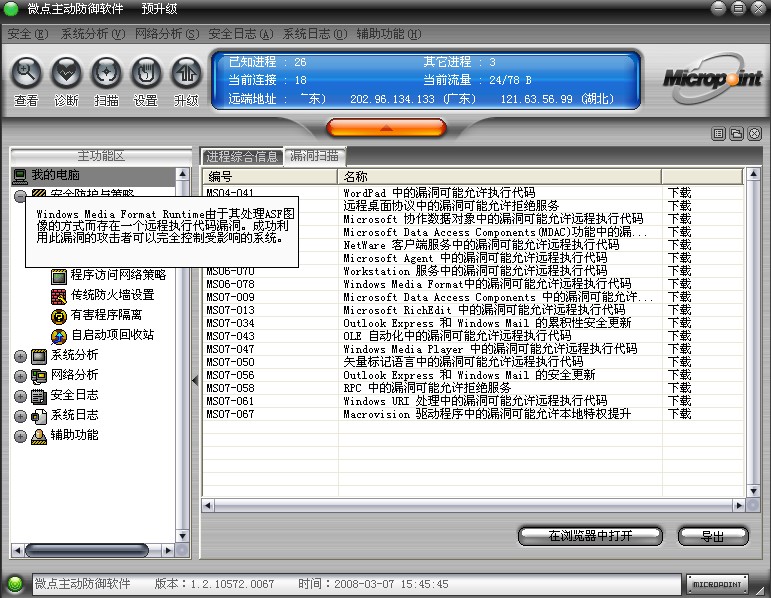This screenshot has height=598, width=771.
Task: Click the MICROPOINT button in status bar
Action: click(x=717, y=584)
